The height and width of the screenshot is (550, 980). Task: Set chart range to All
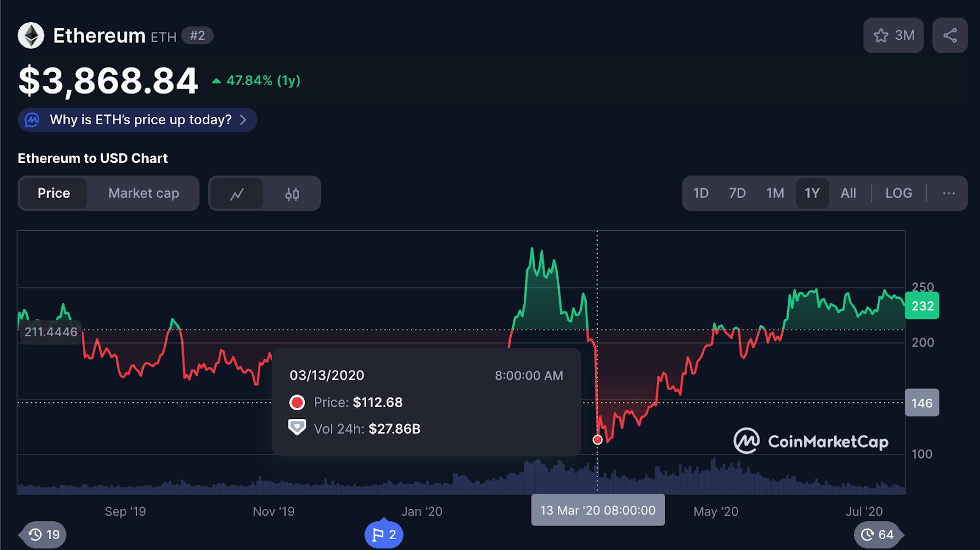(x=848, y=194)
